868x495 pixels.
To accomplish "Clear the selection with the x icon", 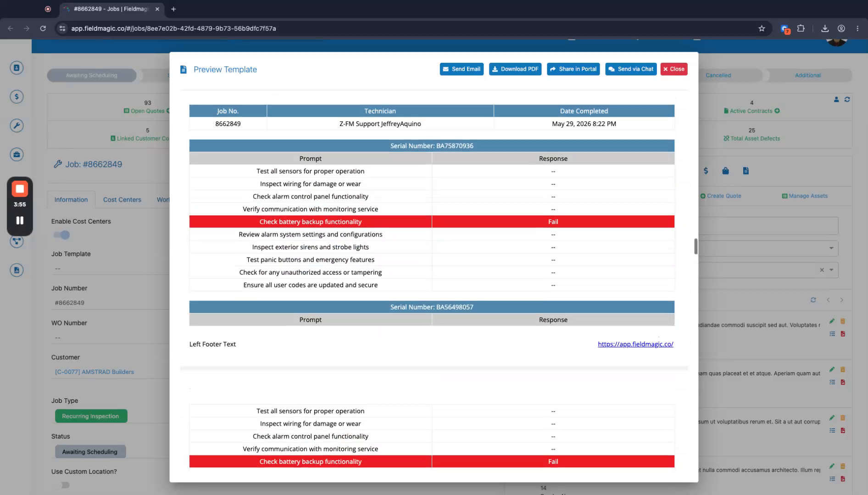I will tap(822, 270).
